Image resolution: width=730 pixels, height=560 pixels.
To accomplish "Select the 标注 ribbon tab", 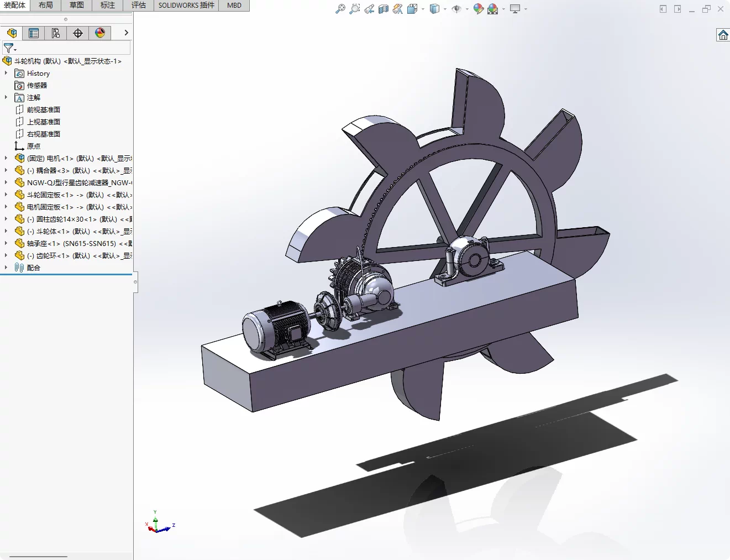I will [x=108, y=5].
